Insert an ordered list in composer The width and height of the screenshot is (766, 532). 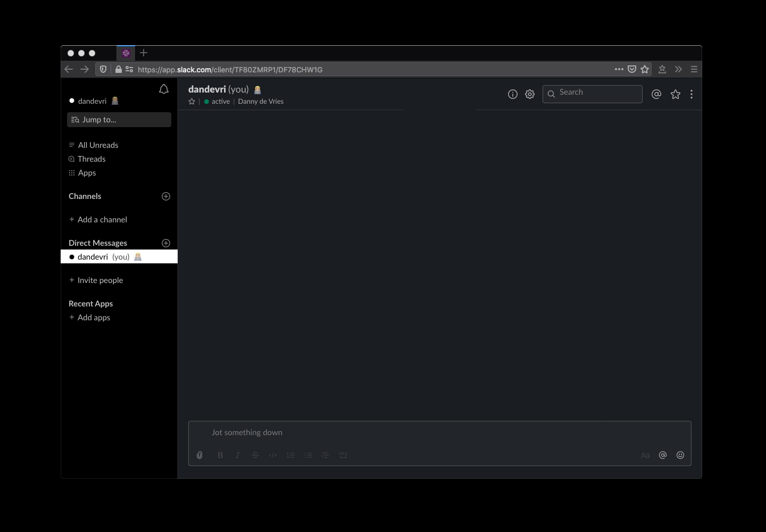pos(290,455)
